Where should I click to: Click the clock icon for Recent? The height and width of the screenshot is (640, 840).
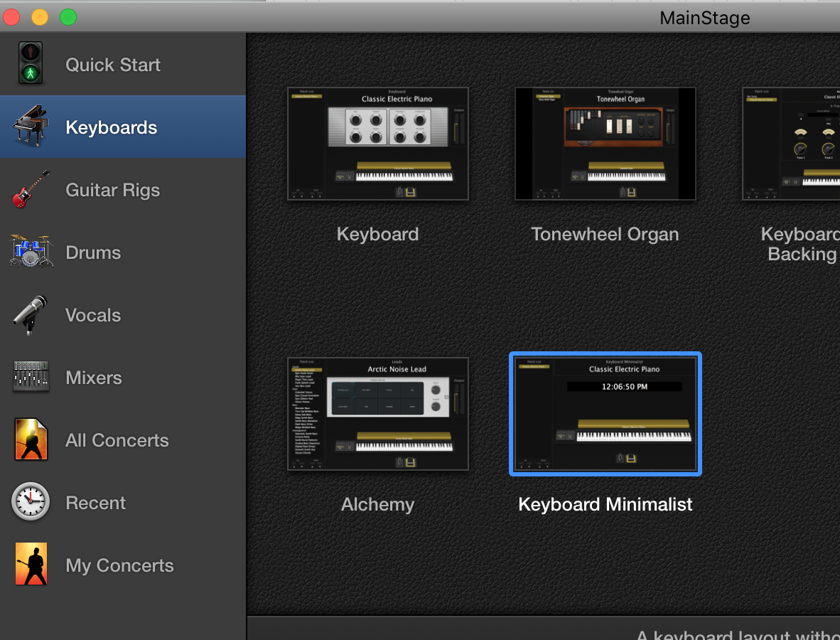(31, 502)
